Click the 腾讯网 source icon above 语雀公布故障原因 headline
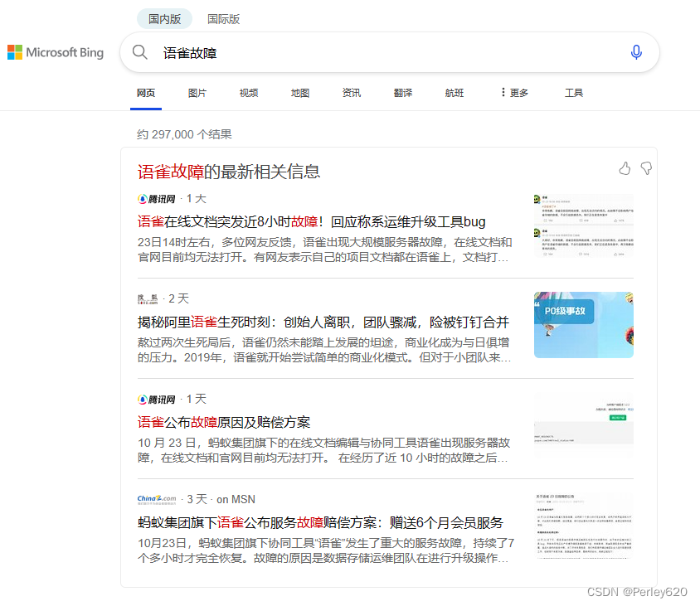The image size is (700, 606). [156, 400]
